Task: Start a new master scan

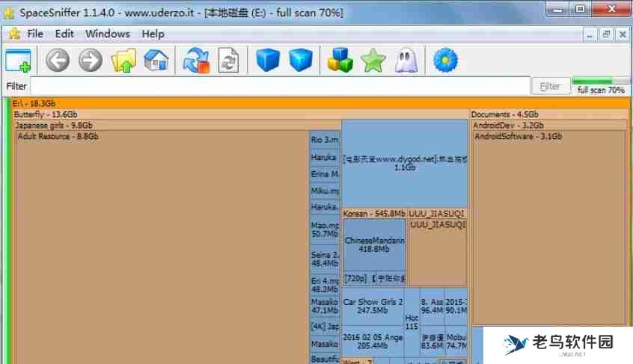Action: pyautogui.click(x=196, y=61)
